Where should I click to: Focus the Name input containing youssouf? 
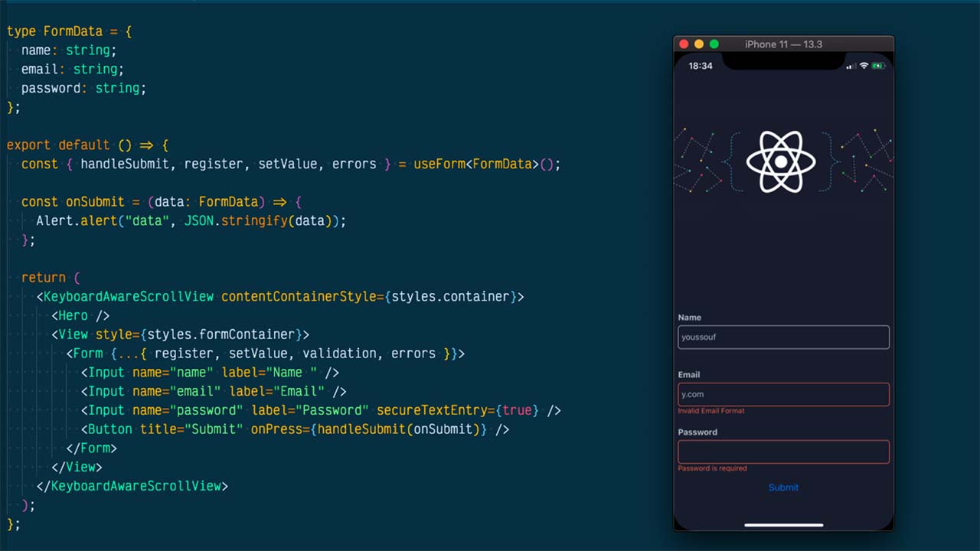[783, 337]
